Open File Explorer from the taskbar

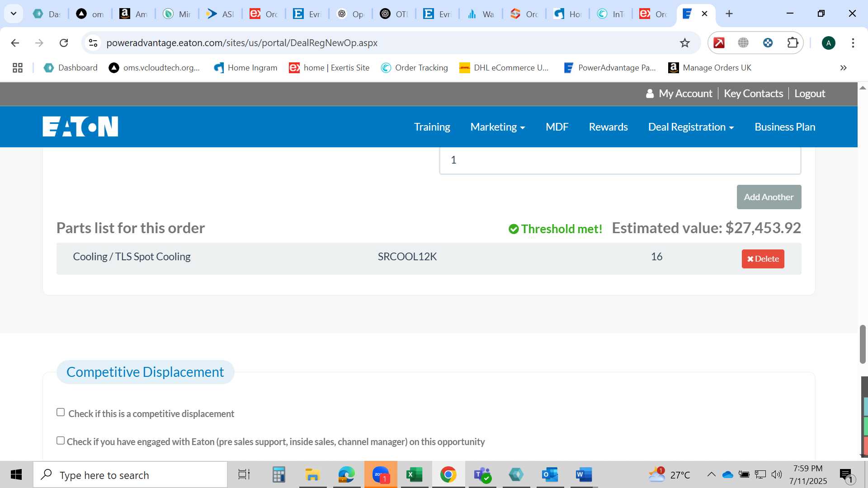312,475
